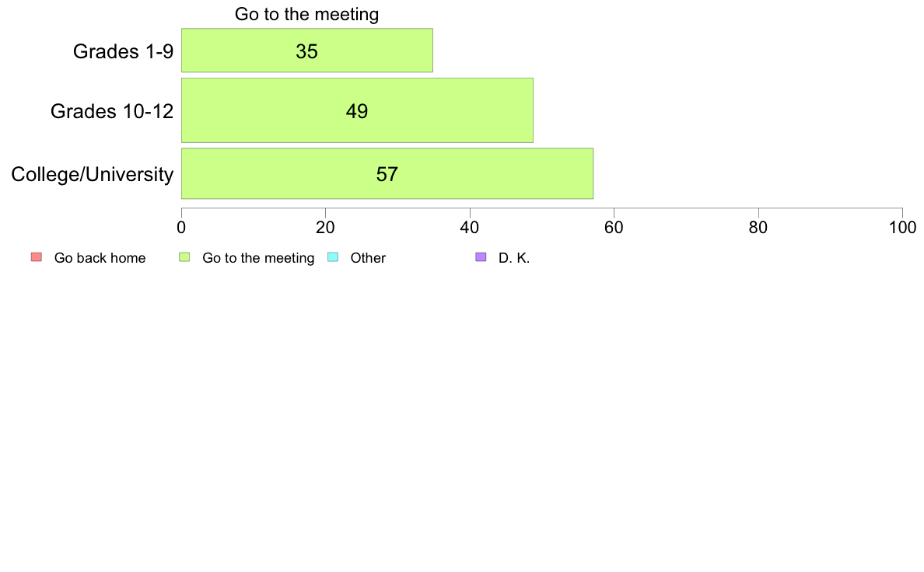The image size is (924, 572).
Task: Click the Grades 1-9 axis label
Action: [123, 51]
